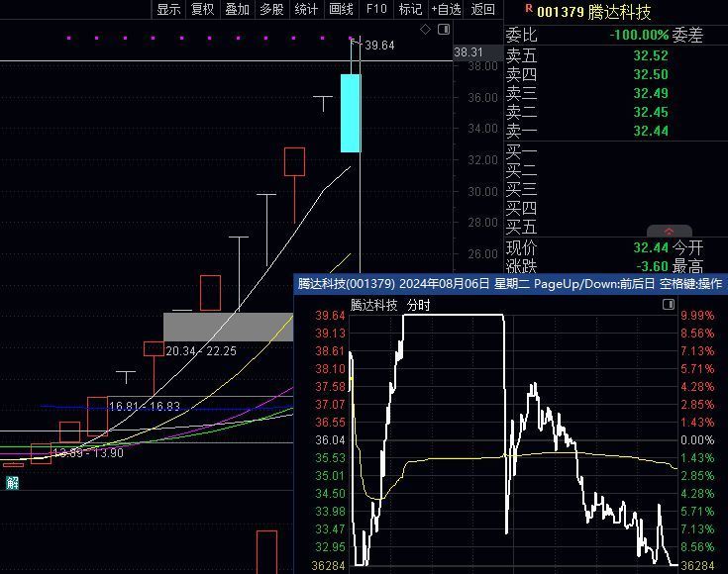Click the 涨跌 value -3.60
This screenshot has height=574, width=728.
(652, 266)
